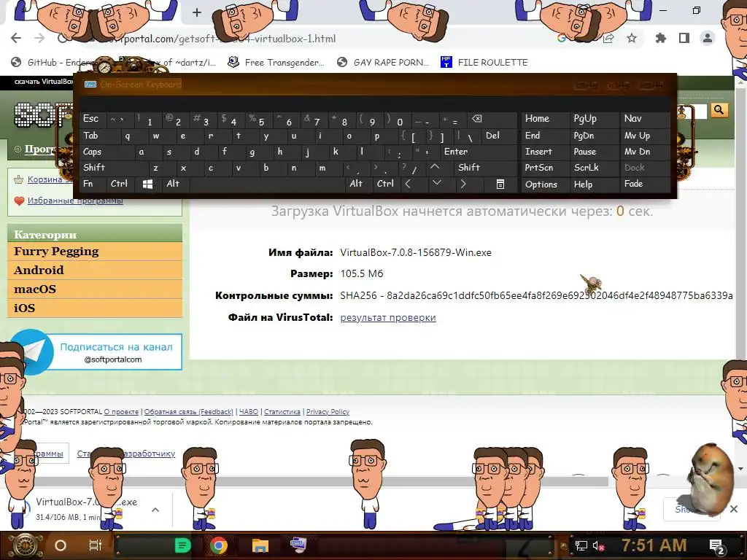
Task: Select the iOS category
Action: pyautogui.click(x=95, y=308)
